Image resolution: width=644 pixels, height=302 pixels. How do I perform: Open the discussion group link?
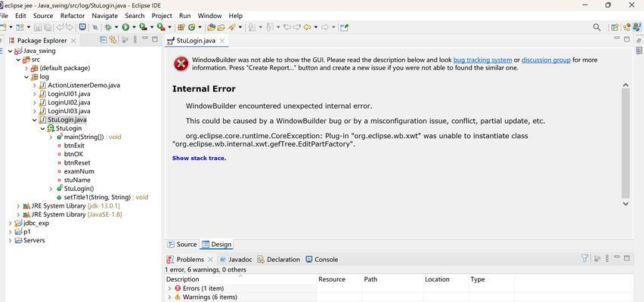(x=546, y=60)
